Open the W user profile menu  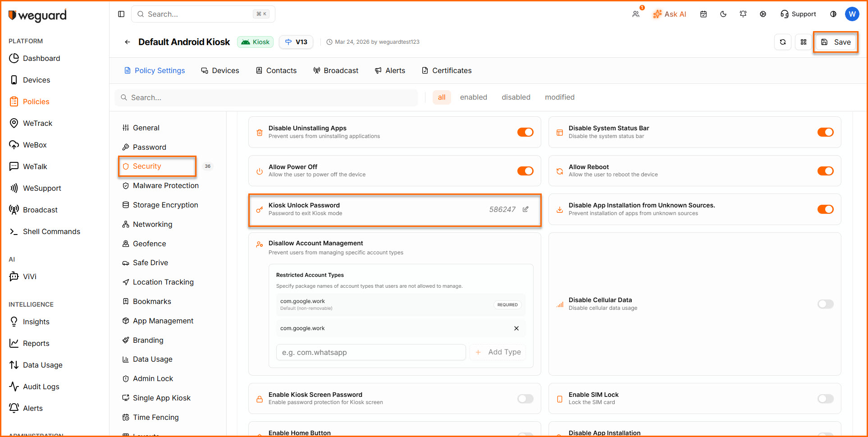[852, 14]
